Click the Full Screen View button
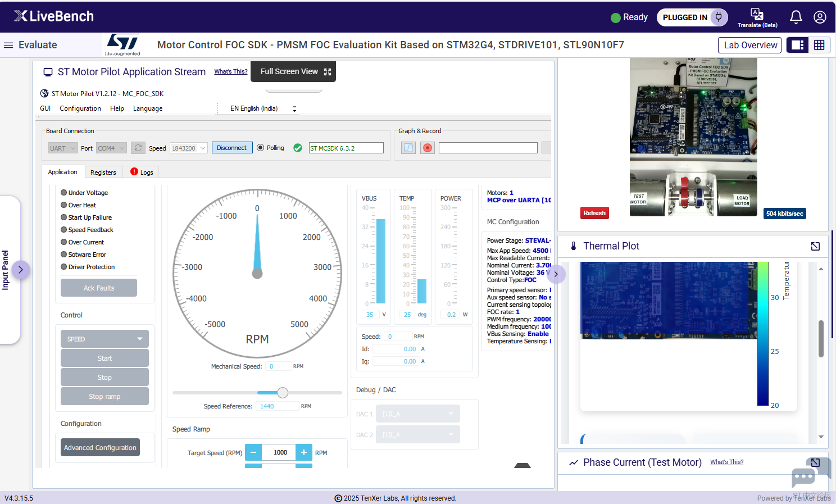The width and height of the screenshot is (836, 504). (x=293, y=71)
